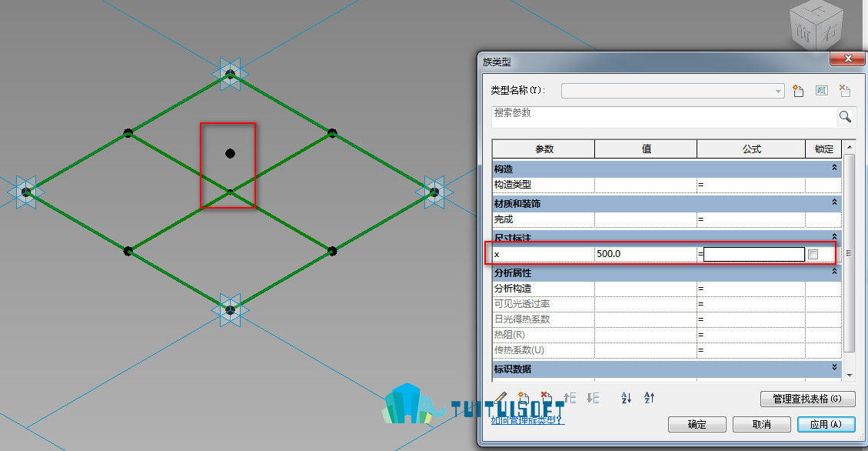Move parameter down icon

point(593,397)
